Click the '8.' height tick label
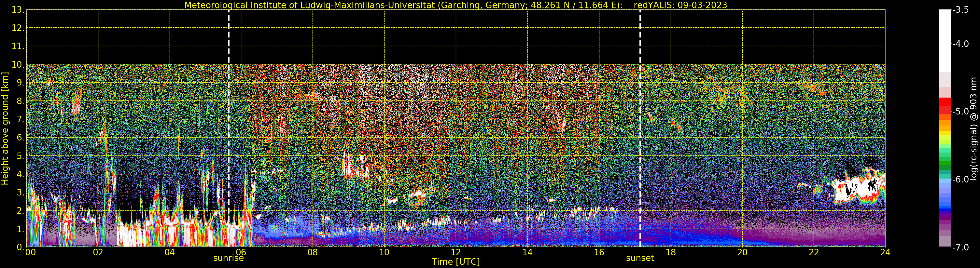 (x=21, y=101)
